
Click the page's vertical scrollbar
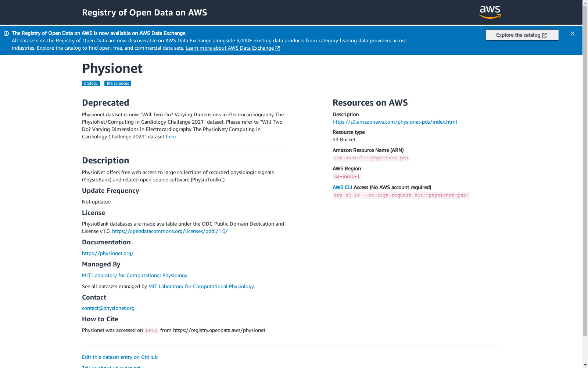[585, 171]
